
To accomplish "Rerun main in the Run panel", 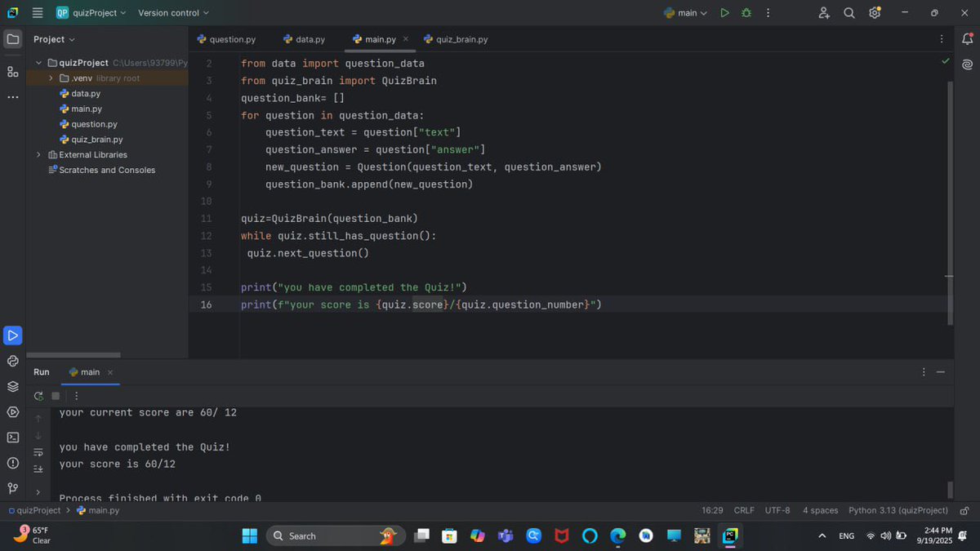I will pyautogui.click(x=38, y=396).
